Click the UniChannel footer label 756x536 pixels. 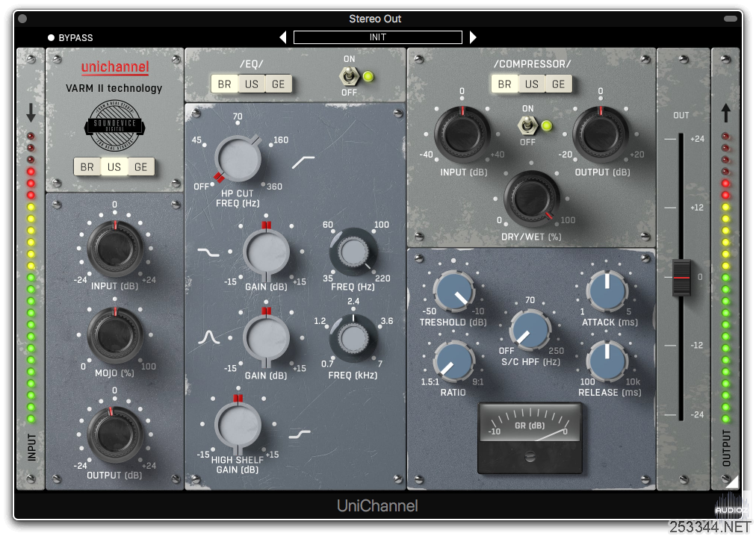(377, 505)
